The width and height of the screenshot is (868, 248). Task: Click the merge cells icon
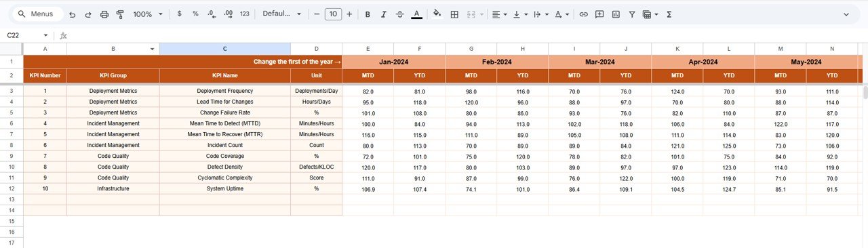coord(471,14)
